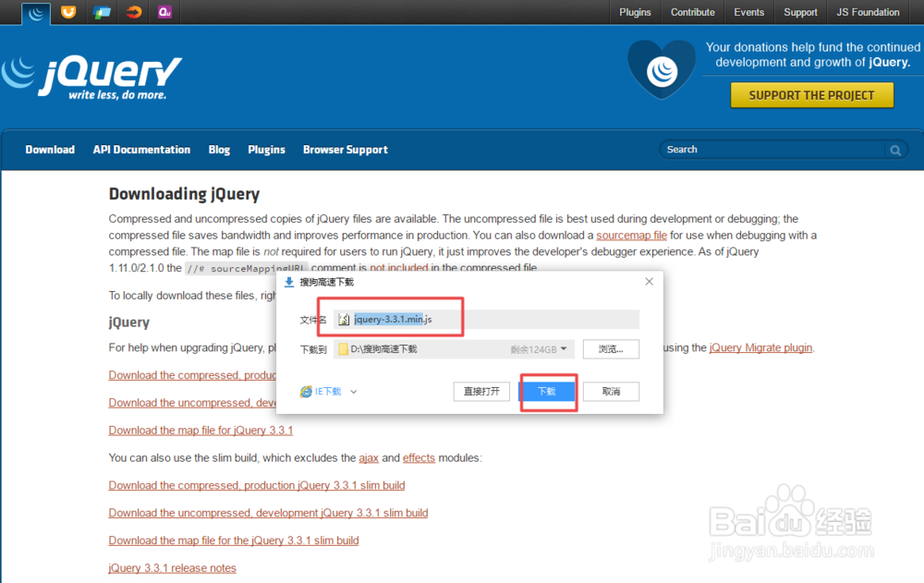Click the jQuery logo in the header
Image resolution: width=924 pixels, height=583 pixels.
[91, 78]
